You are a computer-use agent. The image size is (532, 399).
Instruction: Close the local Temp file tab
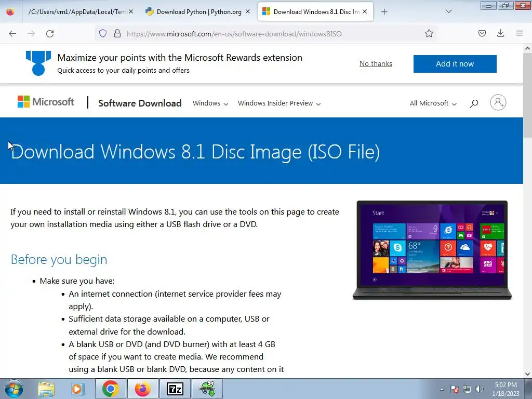click(x=131, y=11)
